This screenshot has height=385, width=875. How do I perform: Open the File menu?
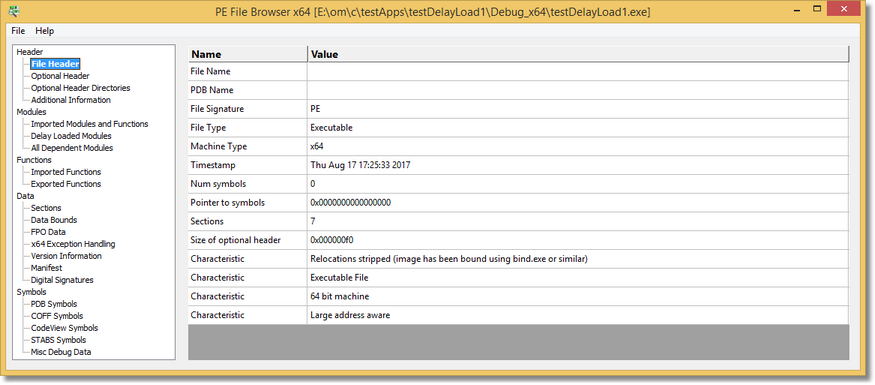click(18, 31)
